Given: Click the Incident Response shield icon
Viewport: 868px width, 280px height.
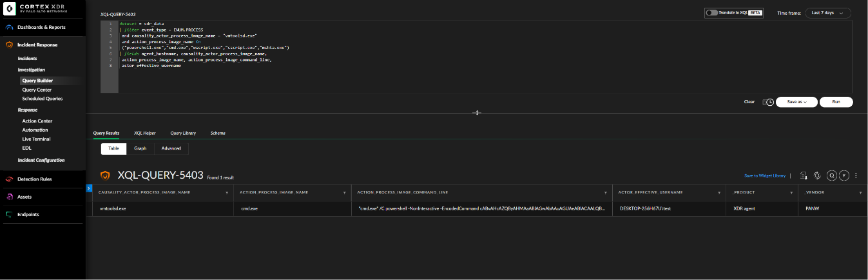Looking at the screenshot, I should 10,45.
